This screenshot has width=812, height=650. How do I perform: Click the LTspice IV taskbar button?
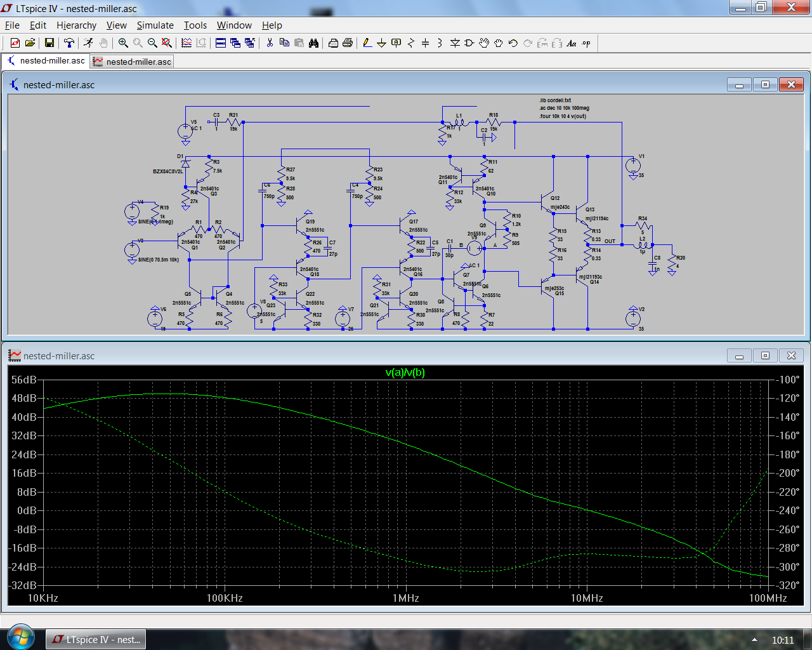coord(96,639)
